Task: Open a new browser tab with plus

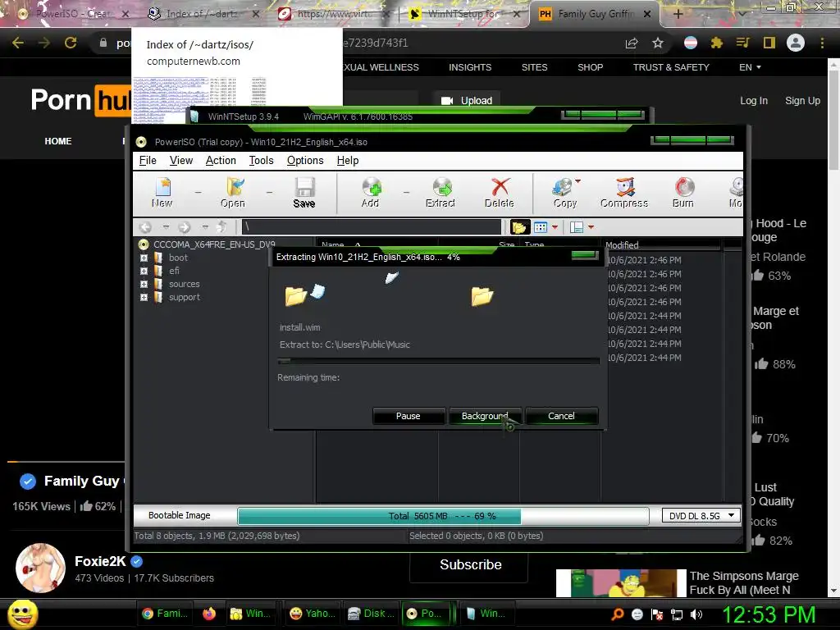Action: [x=678, y=14]
